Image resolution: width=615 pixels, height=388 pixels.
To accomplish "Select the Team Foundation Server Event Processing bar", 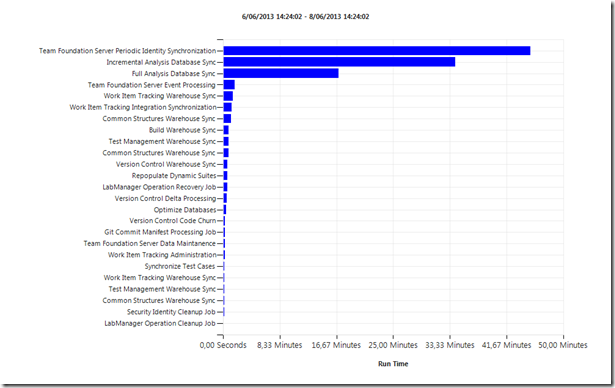I will (x=229, y=85).
